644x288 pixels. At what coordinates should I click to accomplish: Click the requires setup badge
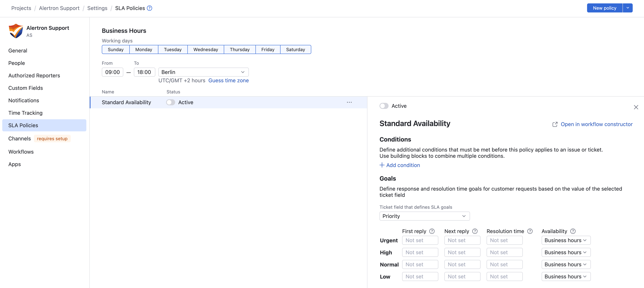pos(52,139)
